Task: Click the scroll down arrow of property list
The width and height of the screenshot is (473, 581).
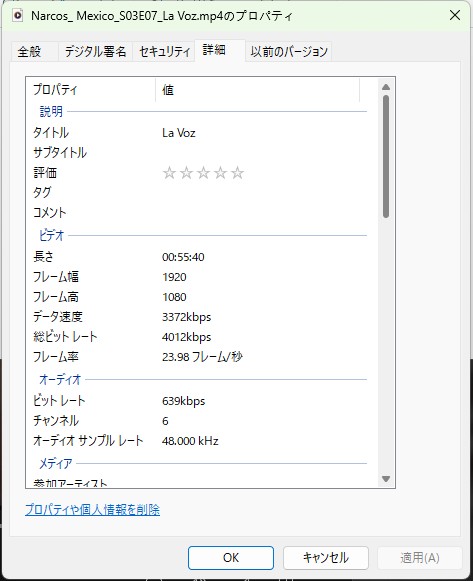Action: pos(386,479)
